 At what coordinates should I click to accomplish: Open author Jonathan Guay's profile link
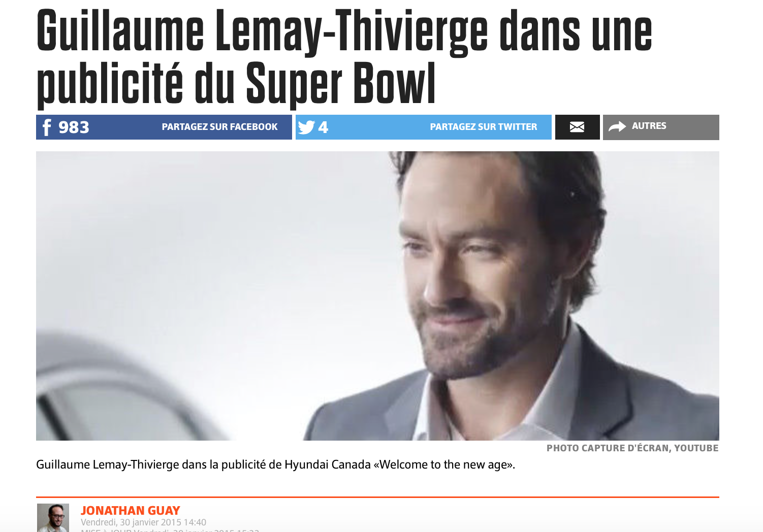click(x=131, y=511)
